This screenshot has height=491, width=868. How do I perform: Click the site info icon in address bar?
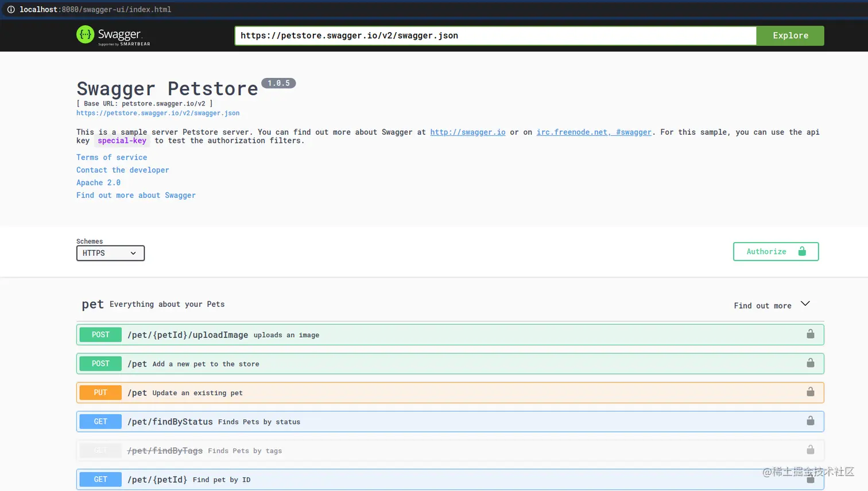pos(11,9)
